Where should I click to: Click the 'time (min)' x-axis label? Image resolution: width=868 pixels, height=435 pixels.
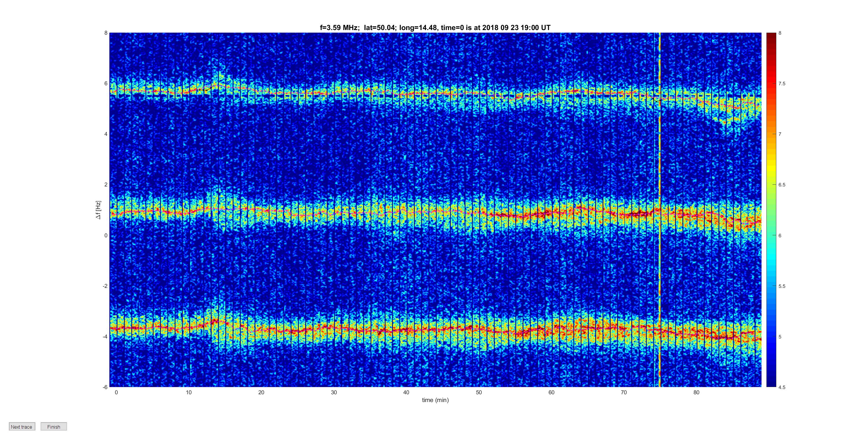[435, 400]
